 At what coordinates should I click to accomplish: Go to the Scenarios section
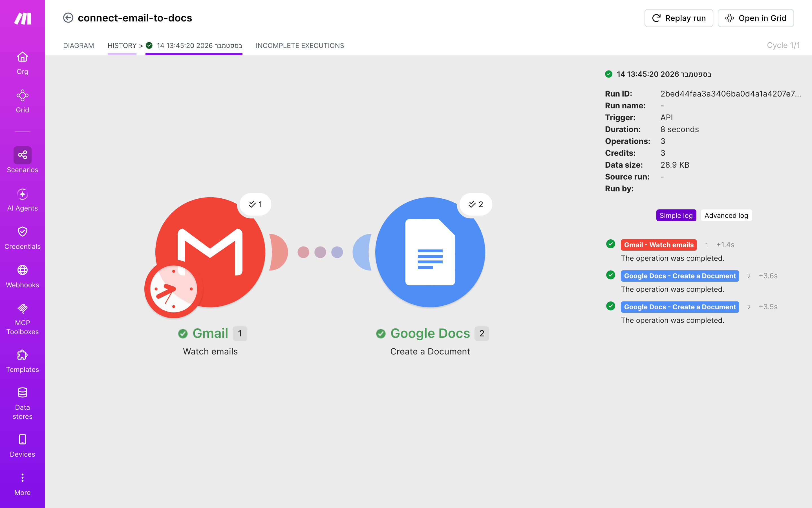click(x=23, y=160)
